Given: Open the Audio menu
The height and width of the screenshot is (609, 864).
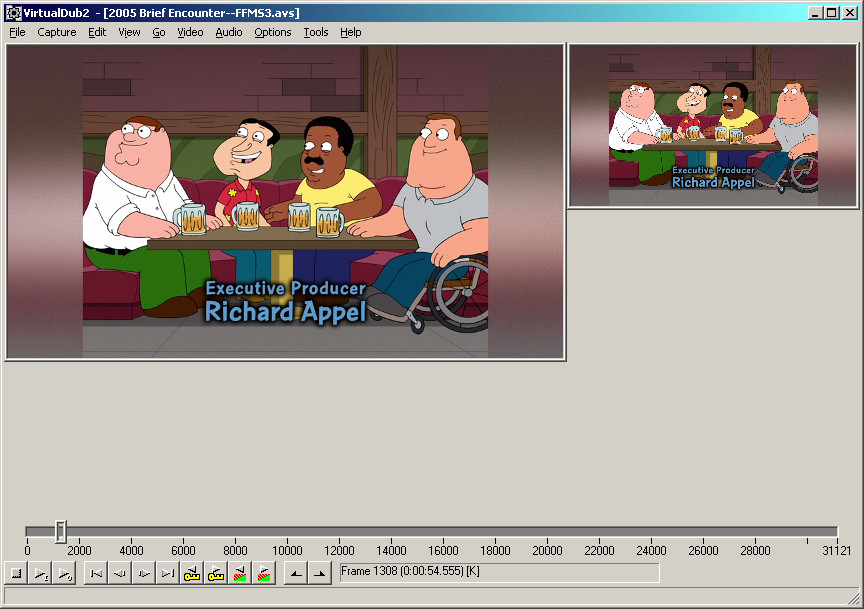Looking at the screenshot, I should point(229,33).
